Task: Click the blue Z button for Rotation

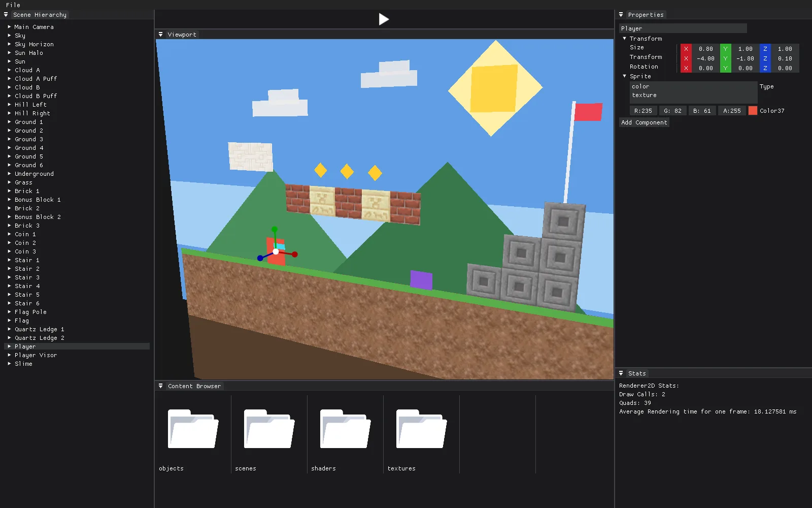Action: [x=765, y=68]
